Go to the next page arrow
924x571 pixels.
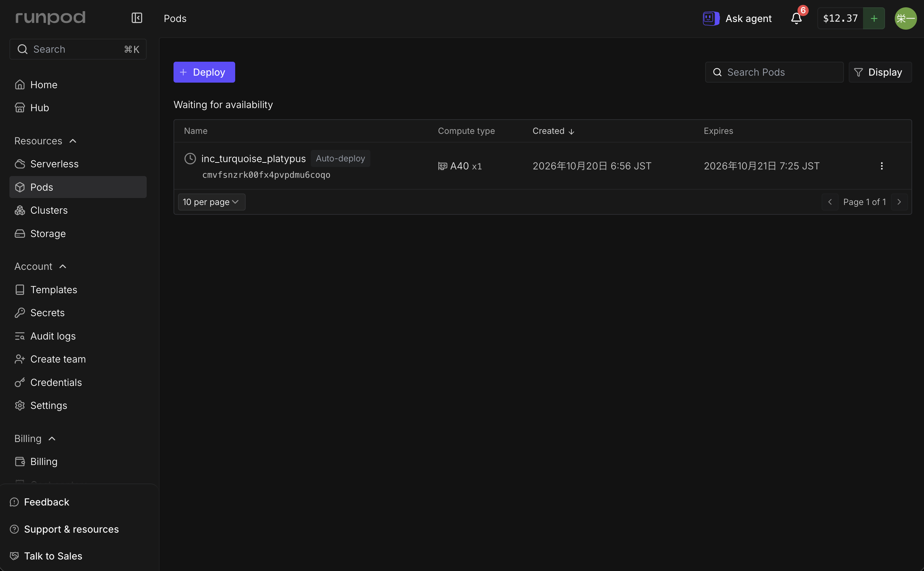899,202
